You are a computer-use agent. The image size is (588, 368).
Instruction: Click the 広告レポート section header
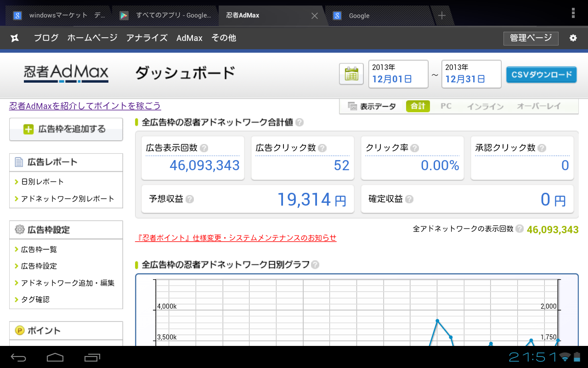point(66,162)
